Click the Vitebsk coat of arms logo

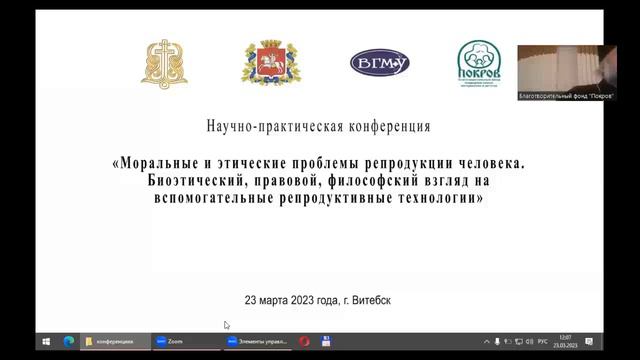(271, 62)
